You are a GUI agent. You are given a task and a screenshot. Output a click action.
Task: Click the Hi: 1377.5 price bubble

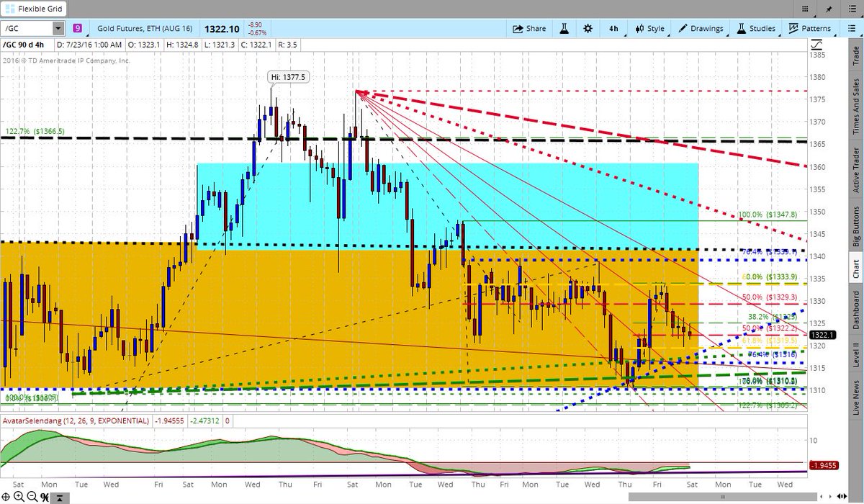(289, 77)
